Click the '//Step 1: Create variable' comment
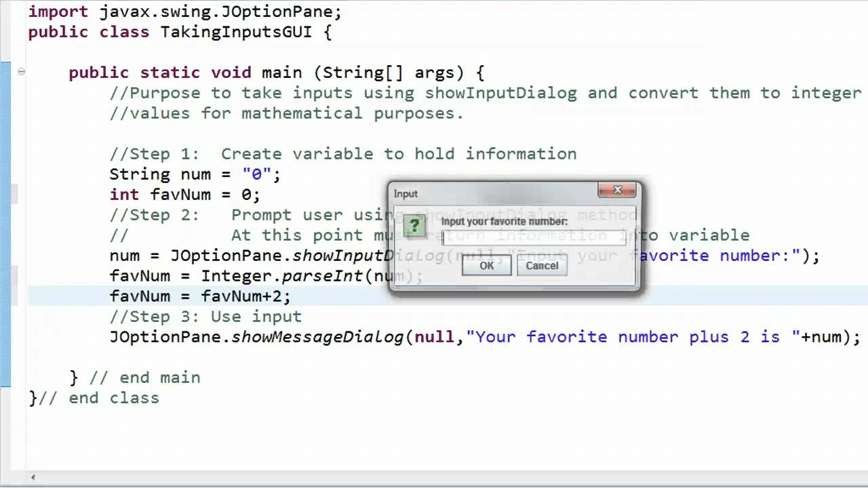Viewport: 868px width, 488px height. [343, 154]
